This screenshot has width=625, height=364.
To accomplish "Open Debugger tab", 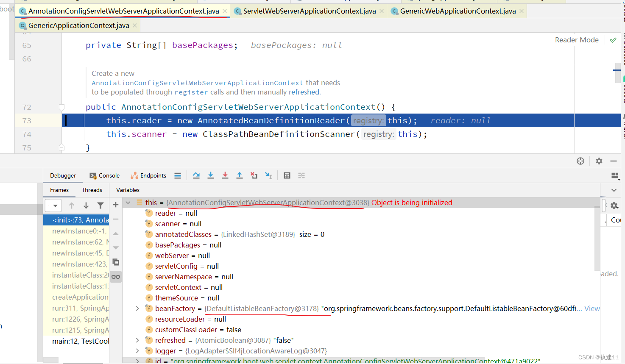I will click(x=63, y=175).
